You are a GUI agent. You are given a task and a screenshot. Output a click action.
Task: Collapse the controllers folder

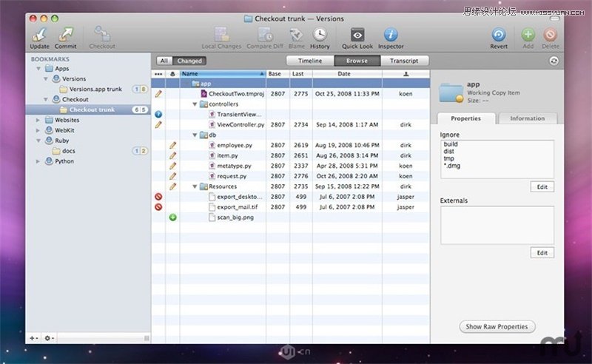click(x=195, y=104)
